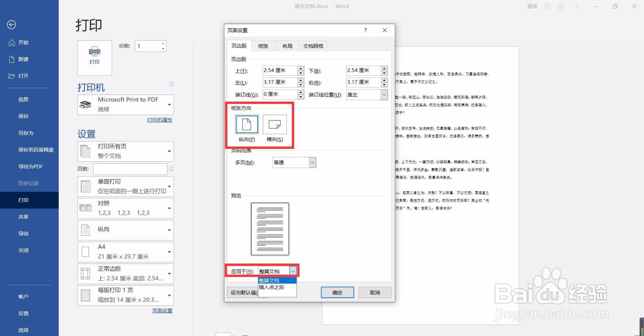Screen dimensions: 644x336
Task: Switch to the 页边距 tab
Action: coord(239,46)
